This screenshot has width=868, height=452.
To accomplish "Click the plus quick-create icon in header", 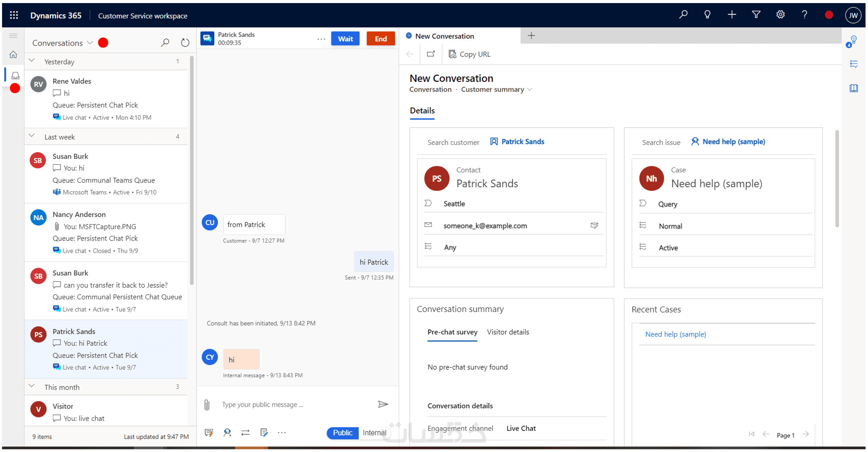I will coord(732,15).
